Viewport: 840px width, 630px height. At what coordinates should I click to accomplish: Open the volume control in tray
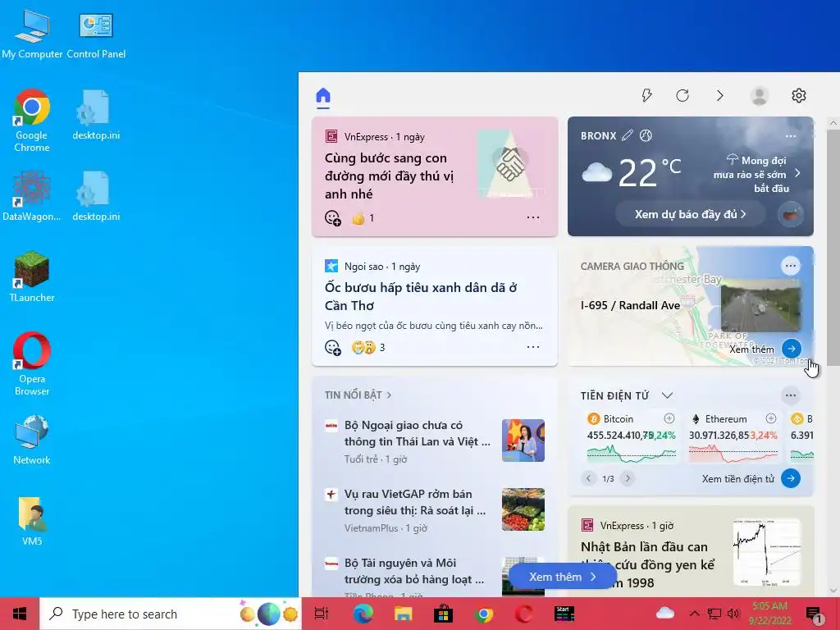coord(734,614)
